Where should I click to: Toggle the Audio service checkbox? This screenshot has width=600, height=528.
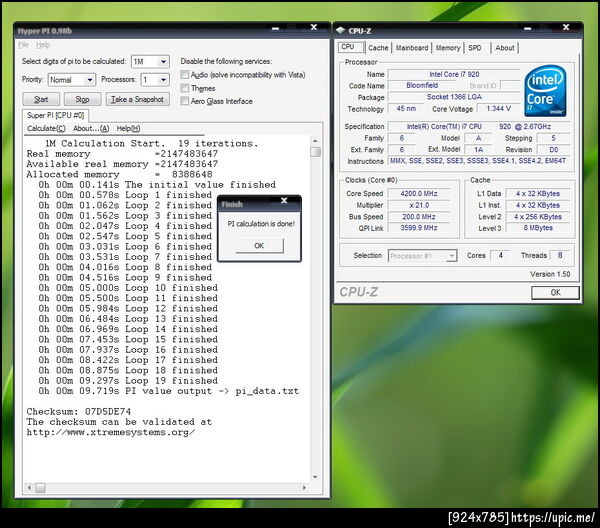coord(184,75)
